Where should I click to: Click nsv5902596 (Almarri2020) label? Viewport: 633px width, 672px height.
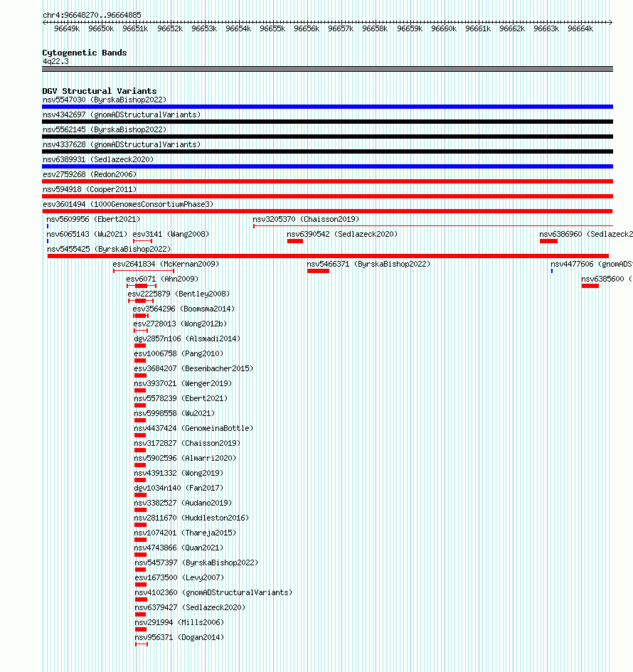point(185,459)
